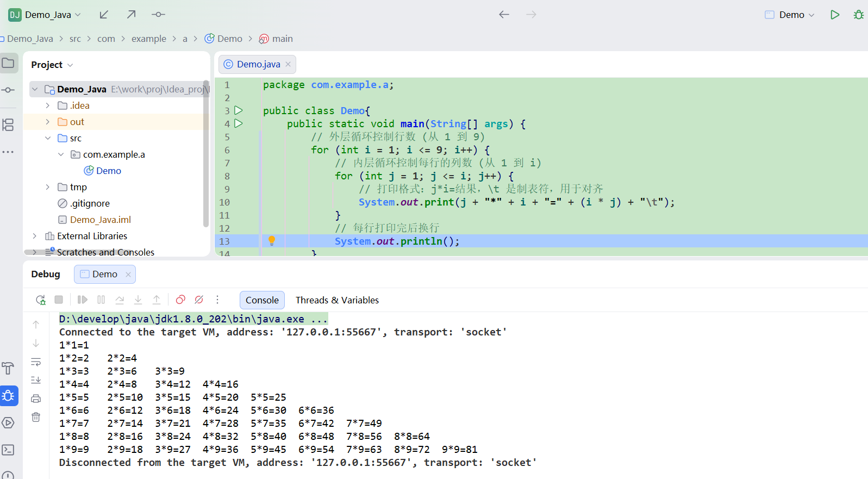Expand the out folder
868x479 pixels.
click(x=48, y=122)
